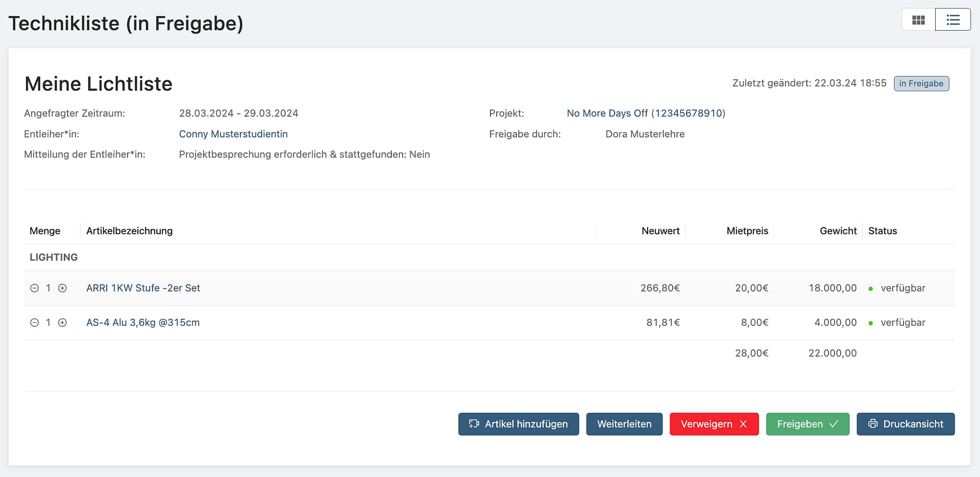The image size is (980, 477).
Task: Decrease quantity of AS-4 Alu item
Action: pos(34,323)
